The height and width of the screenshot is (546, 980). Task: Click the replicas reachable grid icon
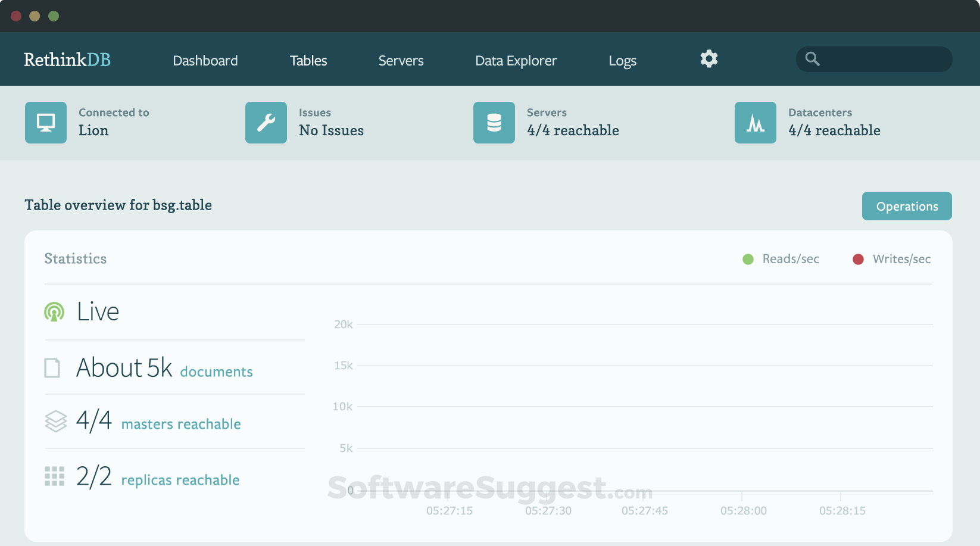(x=54, y=476)
